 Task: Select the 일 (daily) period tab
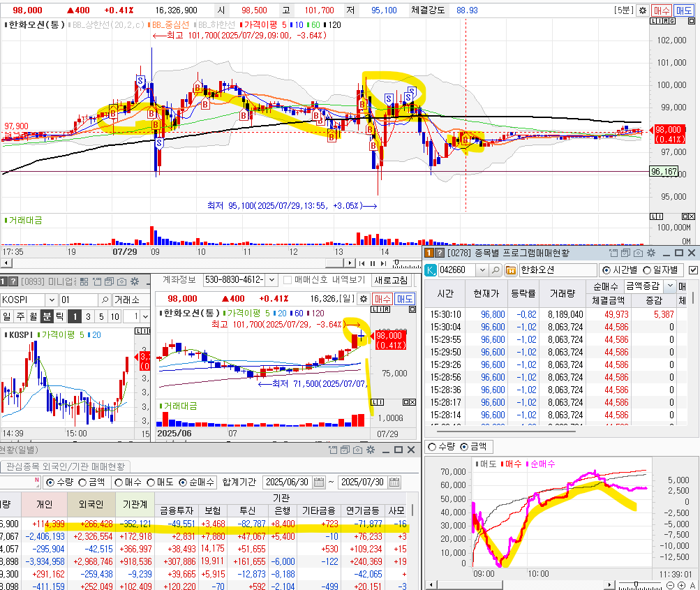[x=7, y=317]
